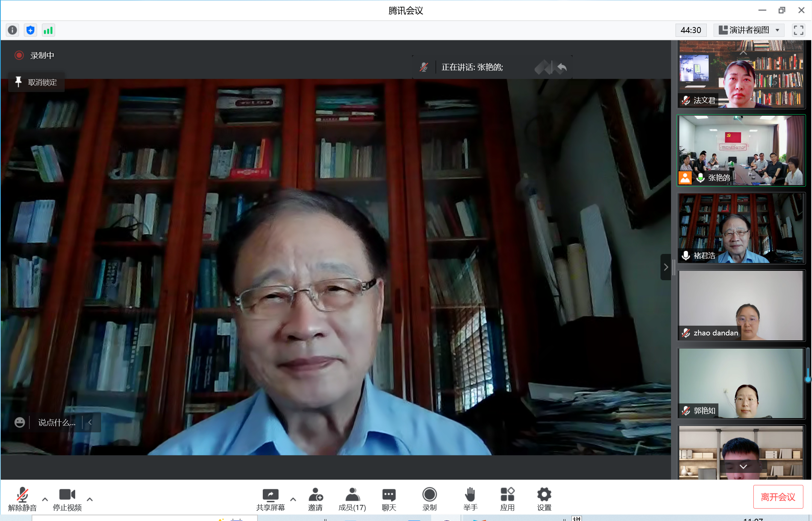Open the emoji reaction smiley
The height and width of the screenshot is (521, 812).
pos(20,422)
